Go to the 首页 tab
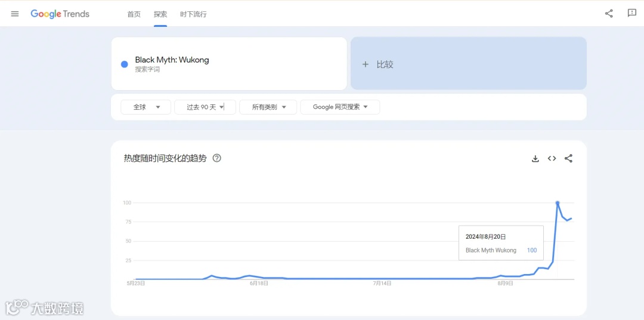Image resolution: width=644 pixels, height=320 pixels. click(134, 14)
